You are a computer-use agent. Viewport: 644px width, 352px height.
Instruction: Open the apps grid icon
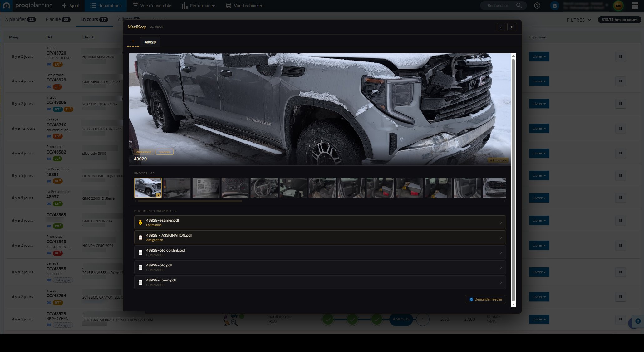point(635,6)
